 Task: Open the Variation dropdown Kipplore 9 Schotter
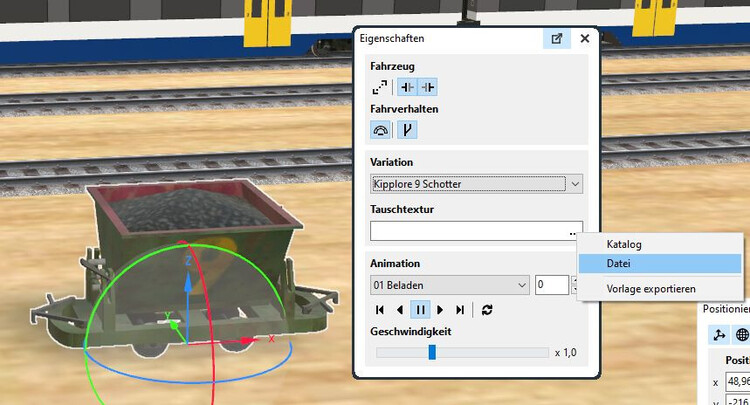[476, 184]
